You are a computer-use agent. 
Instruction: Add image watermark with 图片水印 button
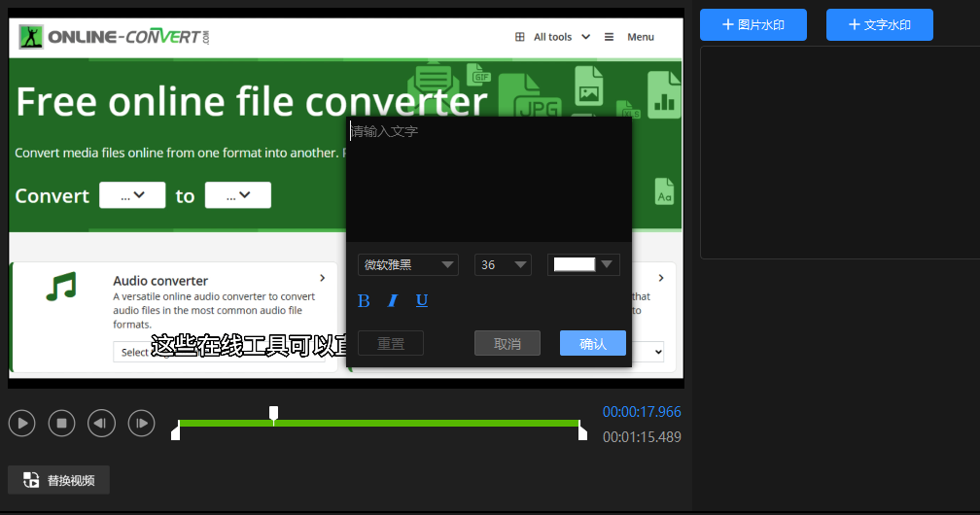click(x=753, y=25)
